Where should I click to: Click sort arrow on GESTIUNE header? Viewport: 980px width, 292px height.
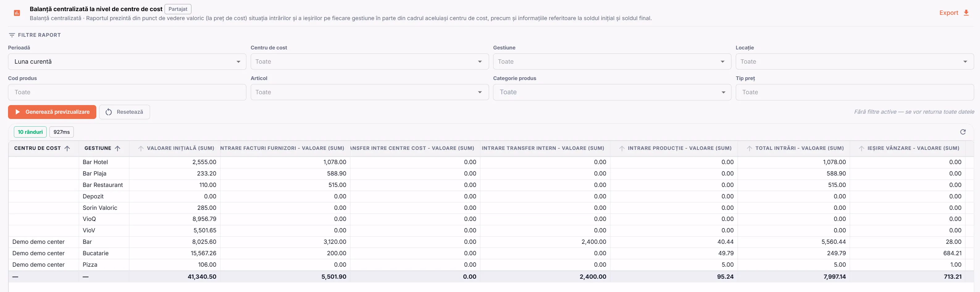[x=118, y=149]
